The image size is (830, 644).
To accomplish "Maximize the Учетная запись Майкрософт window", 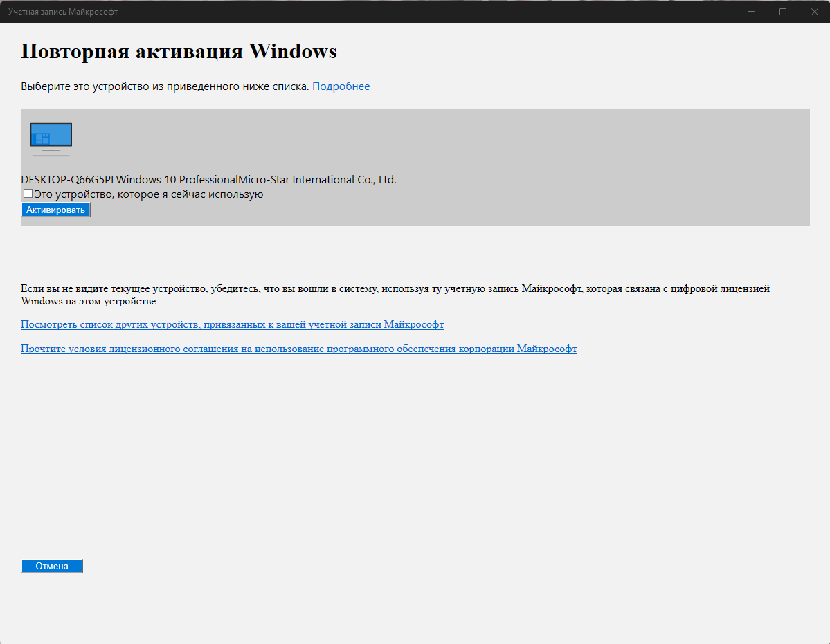I will click(783, 12).
